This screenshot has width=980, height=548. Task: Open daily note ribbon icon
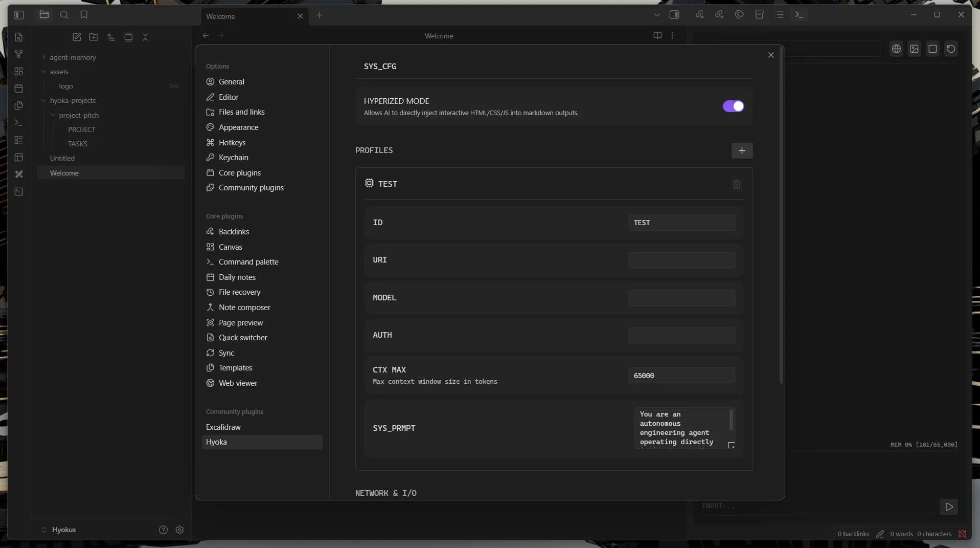tap(19, 89)
